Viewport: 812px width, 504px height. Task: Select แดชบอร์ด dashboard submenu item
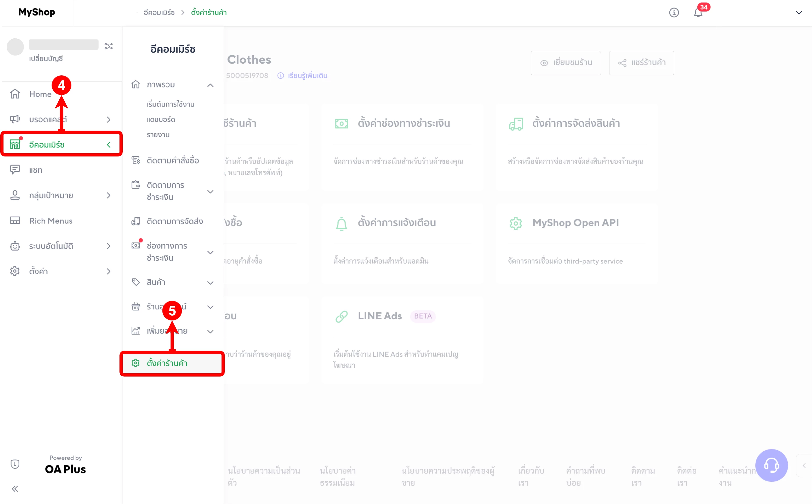pos(161,119)
